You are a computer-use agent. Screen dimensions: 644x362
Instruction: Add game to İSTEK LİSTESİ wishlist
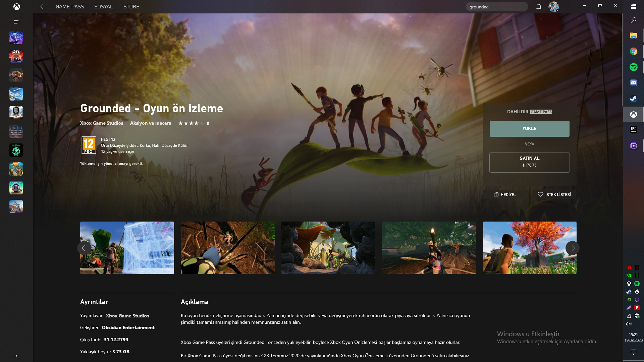(554, 194)
